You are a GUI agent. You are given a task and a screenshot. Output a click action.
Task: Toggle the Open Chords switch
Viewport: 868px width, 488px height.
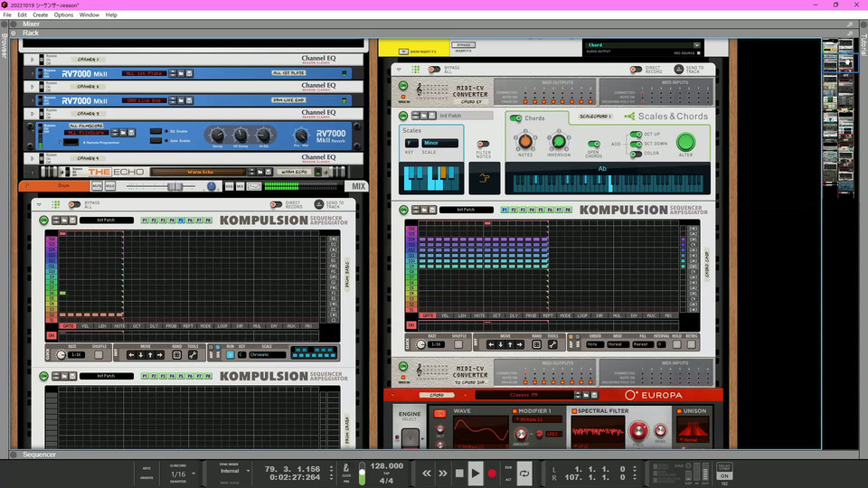[593, 144]
